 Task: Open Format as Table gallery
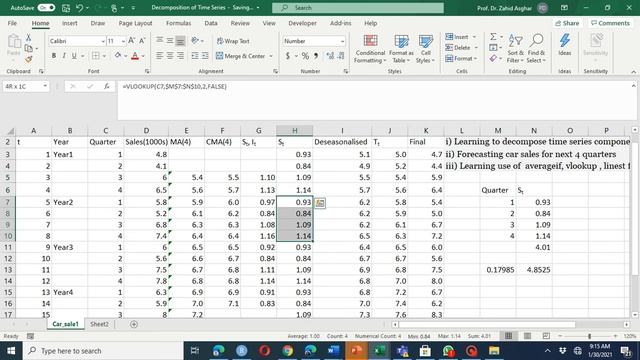tap(401, 49)
